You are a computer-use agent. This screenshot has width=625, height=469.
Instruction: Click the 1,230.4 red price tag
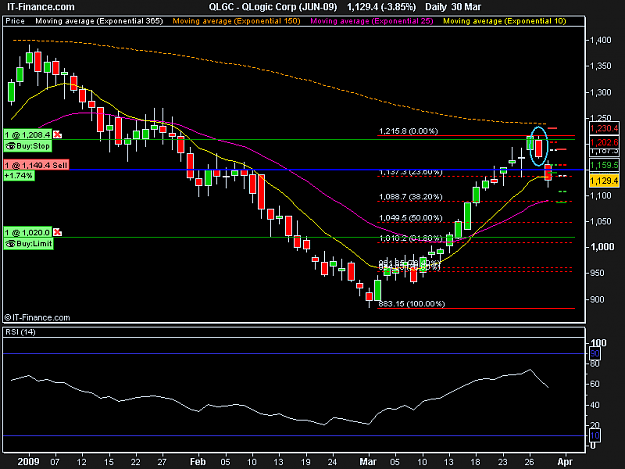tap(604, 128)
